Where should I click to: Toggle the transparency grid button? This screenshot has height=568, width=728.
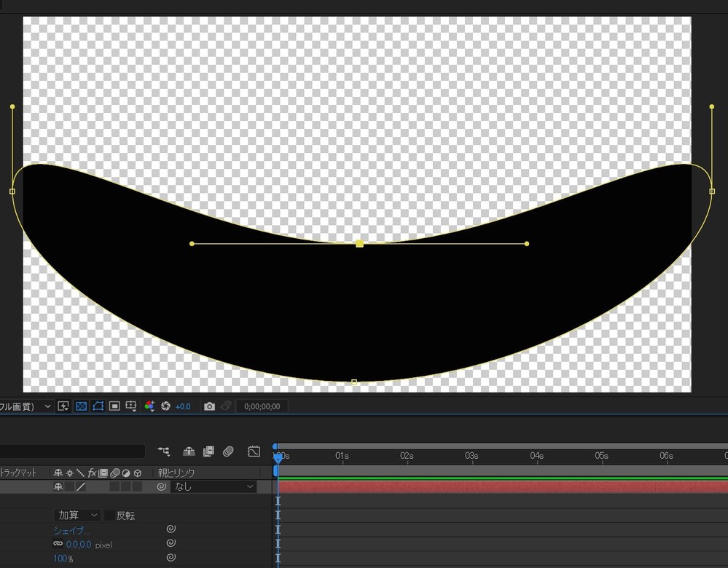coord(81,406)
